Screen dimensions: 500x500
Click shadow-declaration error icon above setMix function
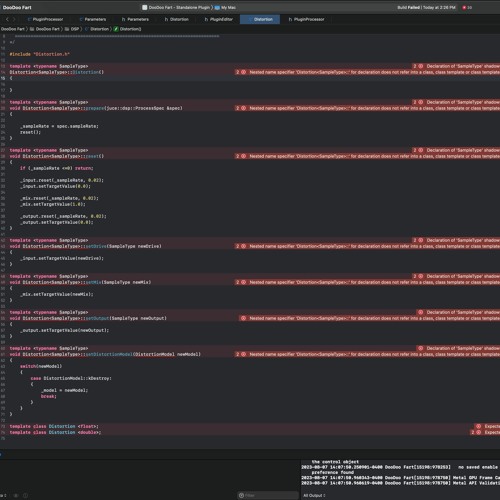[x=420, y=276]
